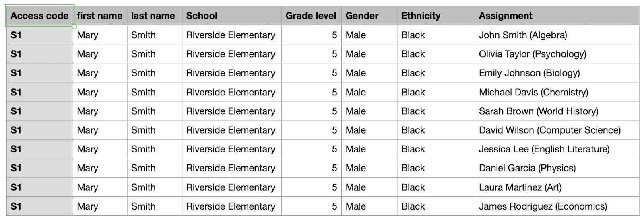
Task: Select the Grade level header cell
Action: coord(312,16)
